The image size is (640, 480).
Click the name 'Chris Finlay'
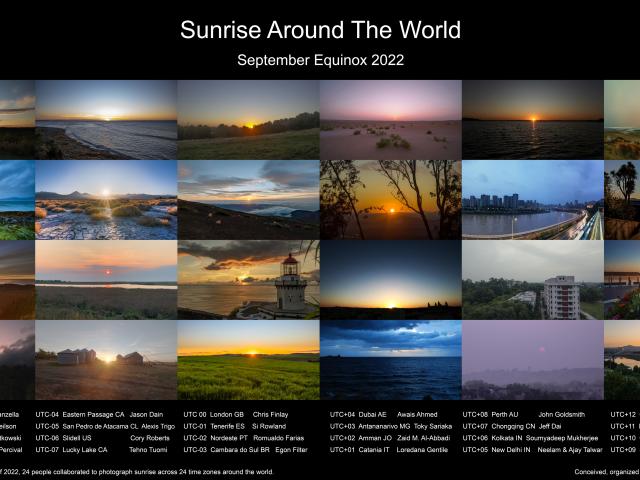(x=270, y=414)
